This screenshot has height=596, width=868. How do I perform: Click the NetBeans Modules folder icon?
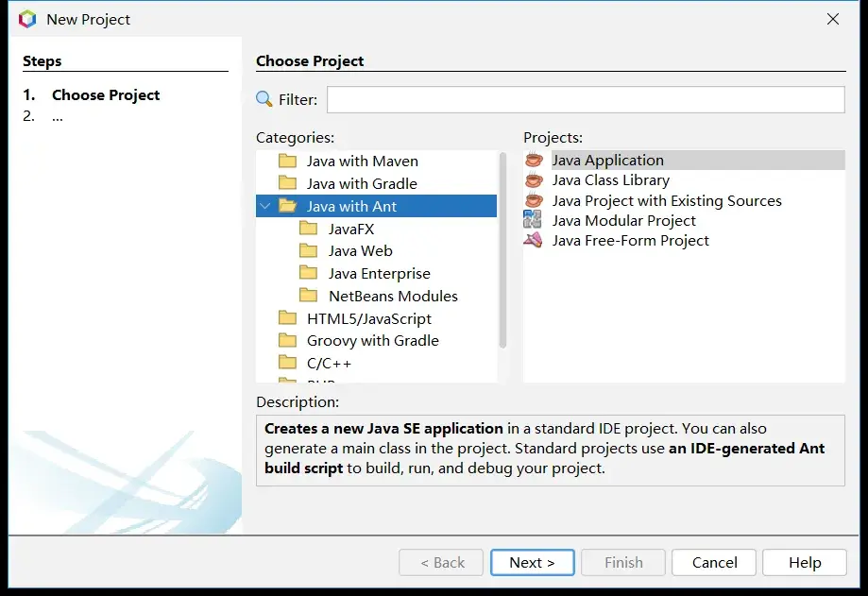[x=308, y=296]
